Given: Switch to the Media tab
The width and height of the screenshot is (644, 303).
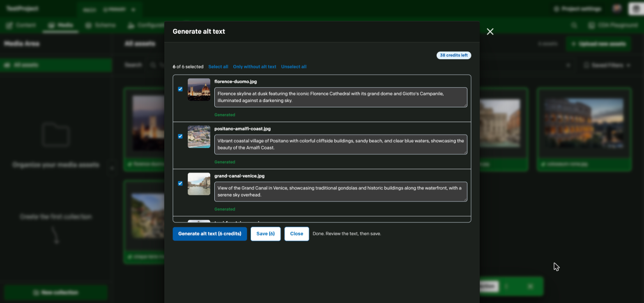Looking at the screenshot, I should point(60,25).
